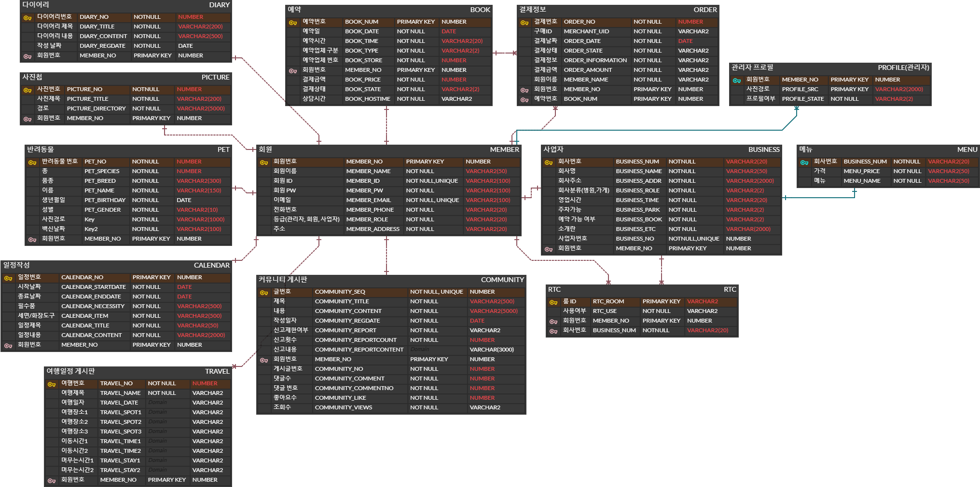
Task: Select the key icon next to RTC_ROOM
Action: pyautogui.click(x=553, y=302)
